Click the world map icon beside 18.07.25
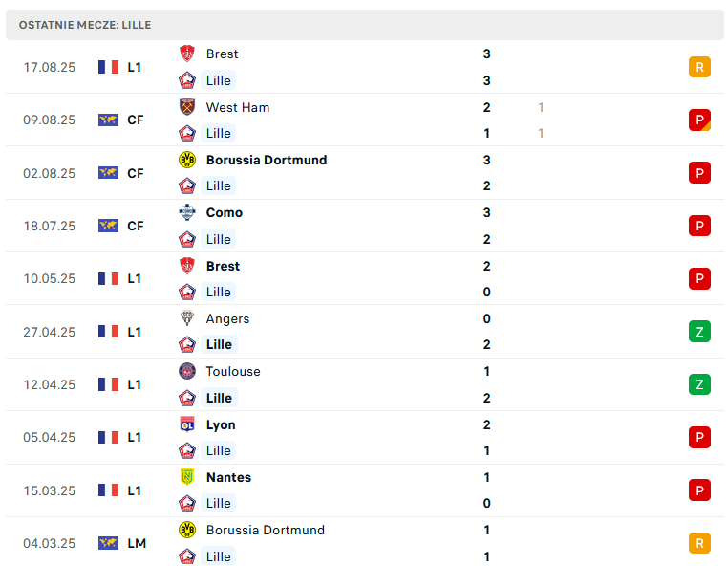Viewport: 728px width, 566px height. [108, 226]
